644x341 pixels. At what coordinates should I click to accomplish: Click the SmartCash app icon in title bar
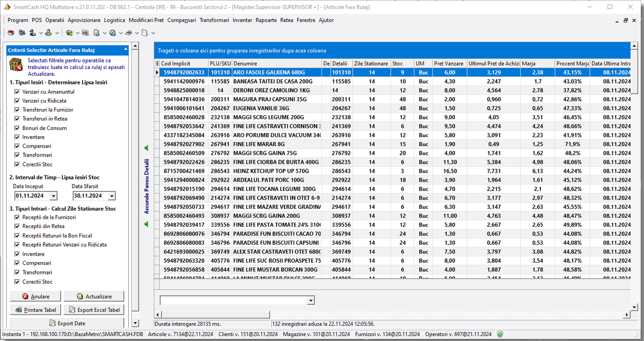(7, 7)
